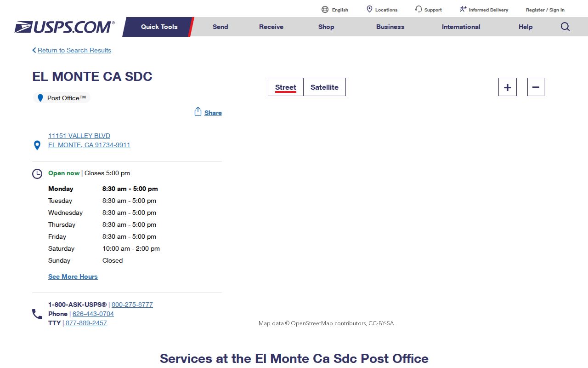Click the back chevron before Return link
The image size is (588, 368).
click(34, 50)
